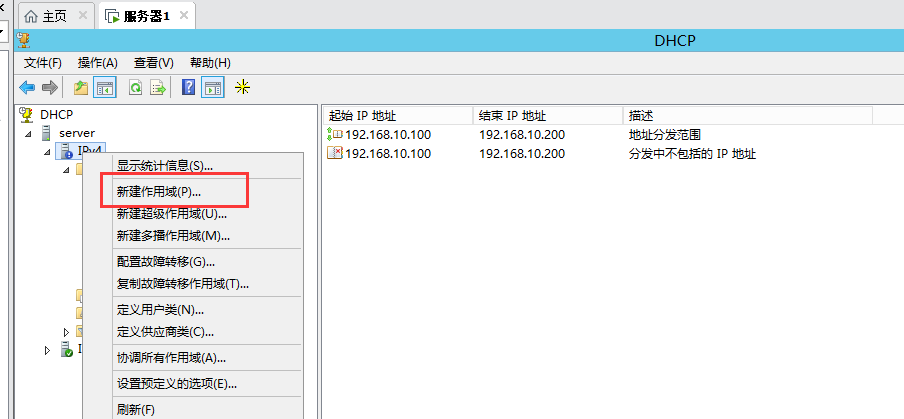Viewport: 904px width, 419px height.
Task: Collapse the IPv4 tree node
Action: pyautogui.click(x=47, y=152)
